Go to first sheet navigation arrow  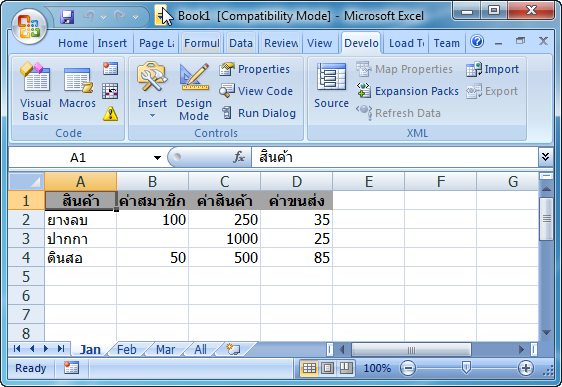pos(16,349)
